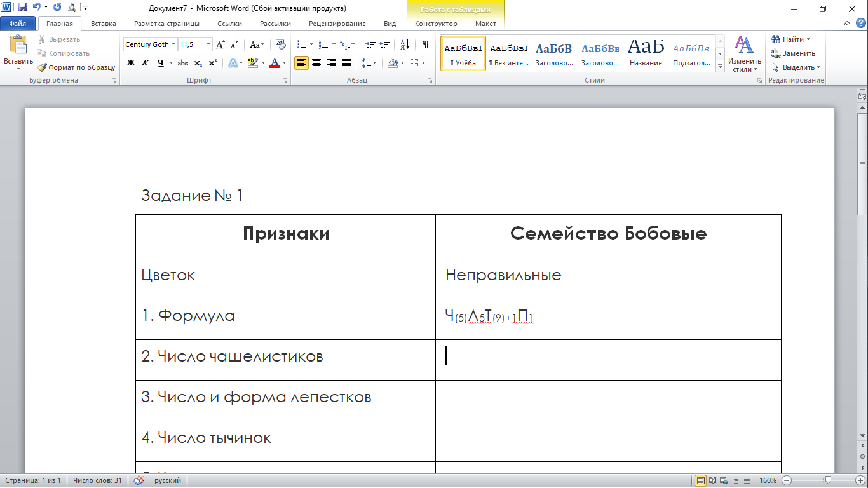
Task: Open the line spacing dropdown
Action: [369, 63]
